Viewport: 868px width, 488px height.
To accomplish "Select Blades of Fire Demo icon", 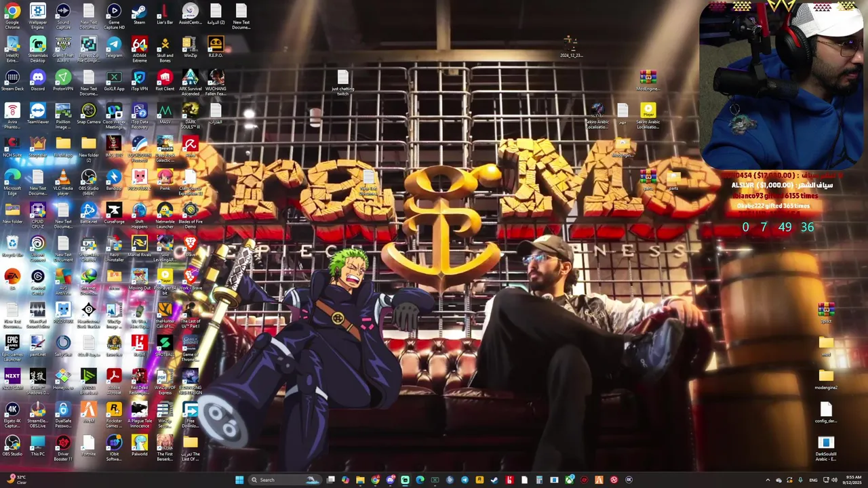I will click(190, 216).
